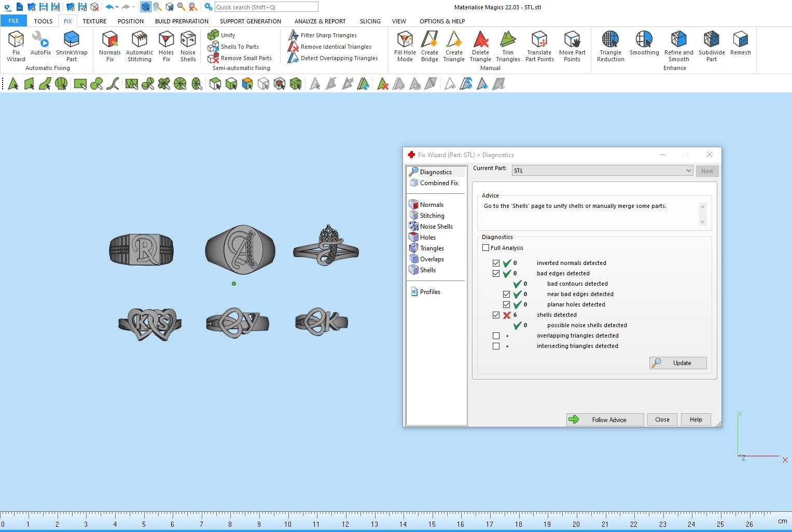Open the undo history dropdown arrow
792x532 pixels.
point(117,7)
